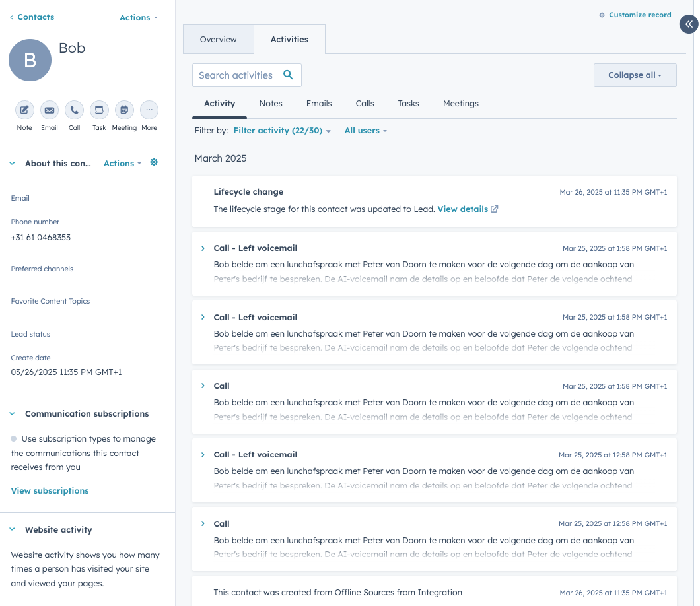Collapse the Website activity section
Screen dimensions: 700x606
[x=12, y=530]
